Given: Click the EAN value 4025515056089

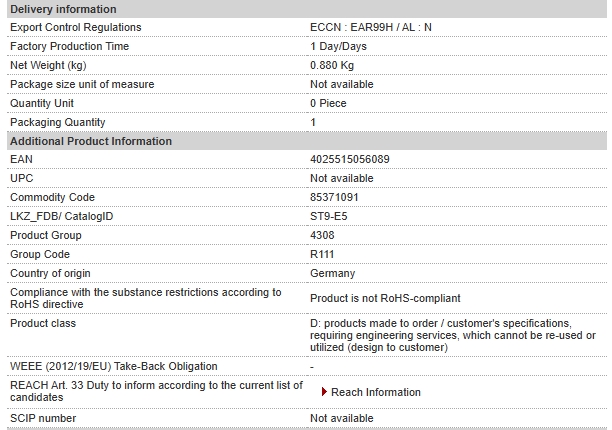Looking at the screenshot, I should pos(350,159).
